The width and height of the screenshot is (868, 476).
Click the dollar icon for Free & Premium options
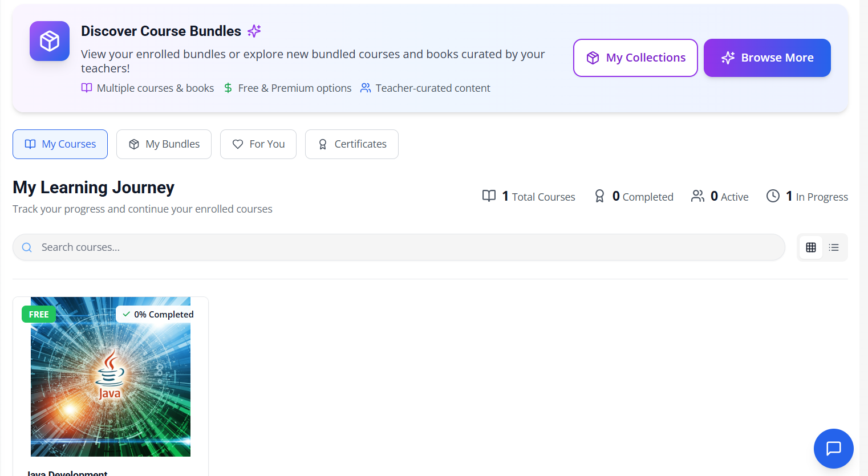[x=228, y=88]
